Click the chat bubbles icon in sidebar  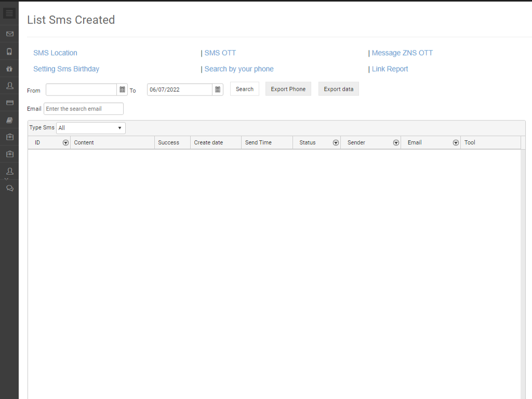(x=9, y=188)
